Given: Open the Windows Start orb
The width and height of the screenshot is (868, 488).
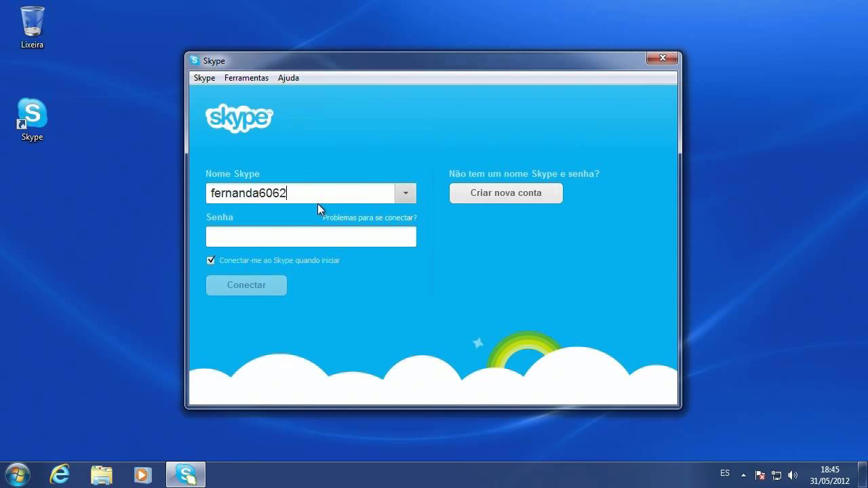Looking at the screenshot, I should tap(17, 474).
